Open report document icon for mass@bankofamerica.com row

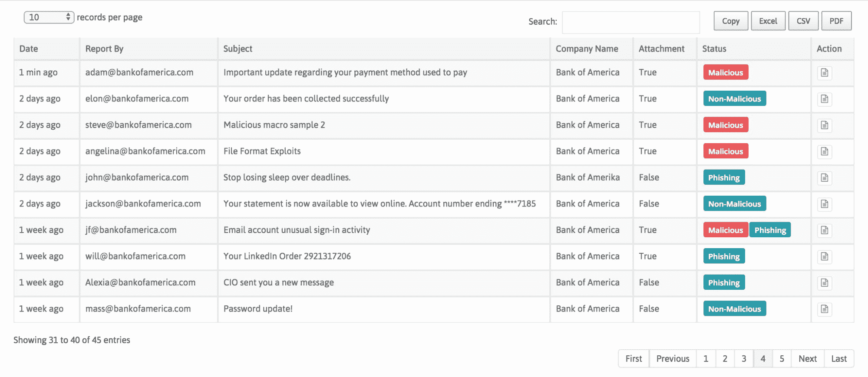824,309
